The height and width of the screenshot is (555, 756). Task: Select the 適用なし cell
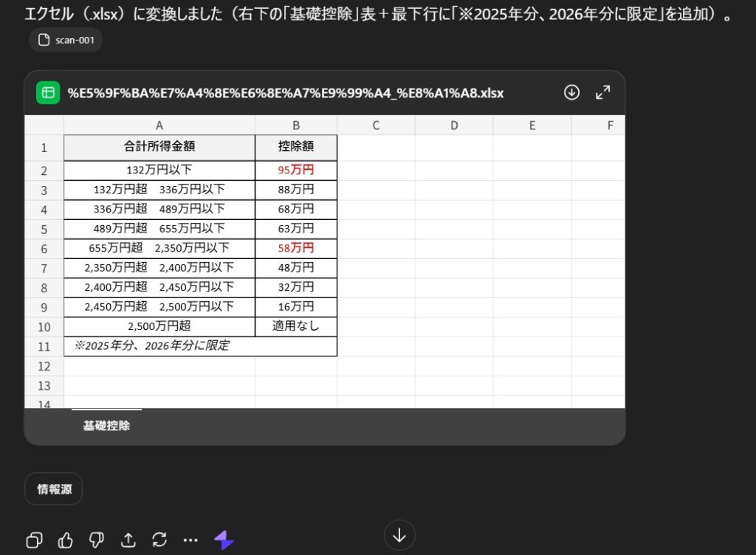pyautogui.click(x=295, y=325)
